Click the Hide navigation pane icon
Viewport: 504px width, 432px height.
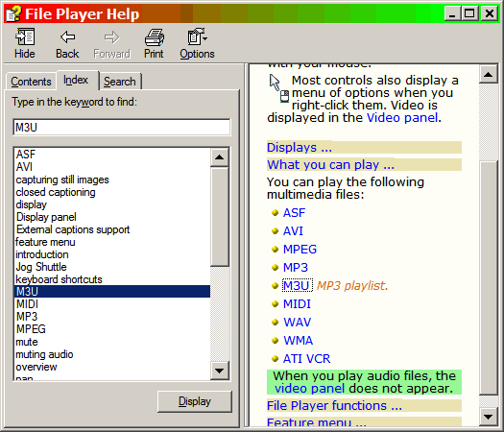click(25, 37)
